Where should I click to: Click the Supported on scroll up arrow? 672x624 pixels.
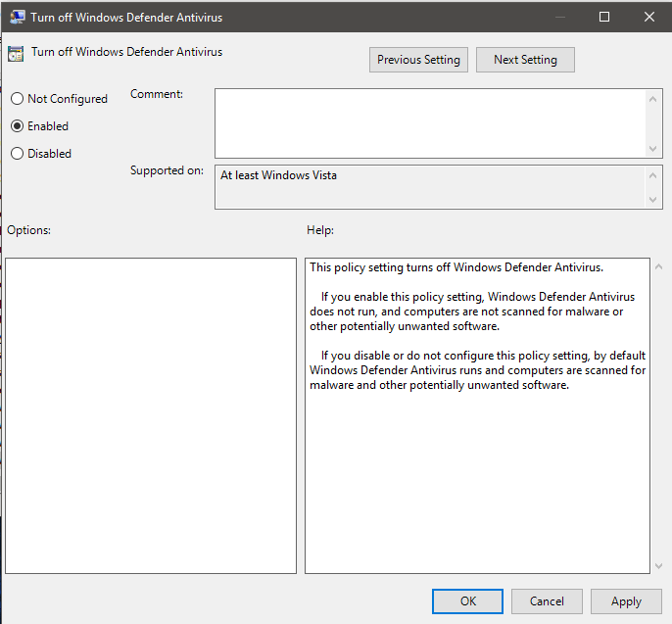(652, 175)
